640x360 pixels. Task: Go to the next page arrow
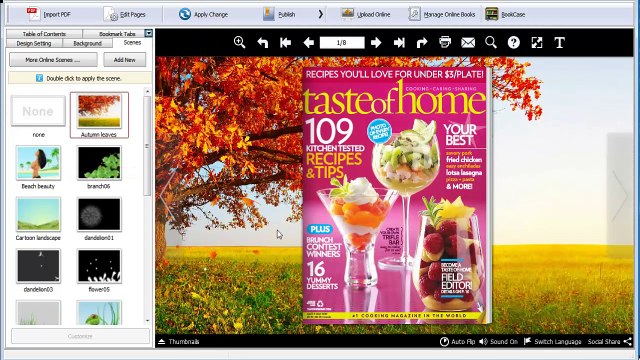[x=376, y=42]
